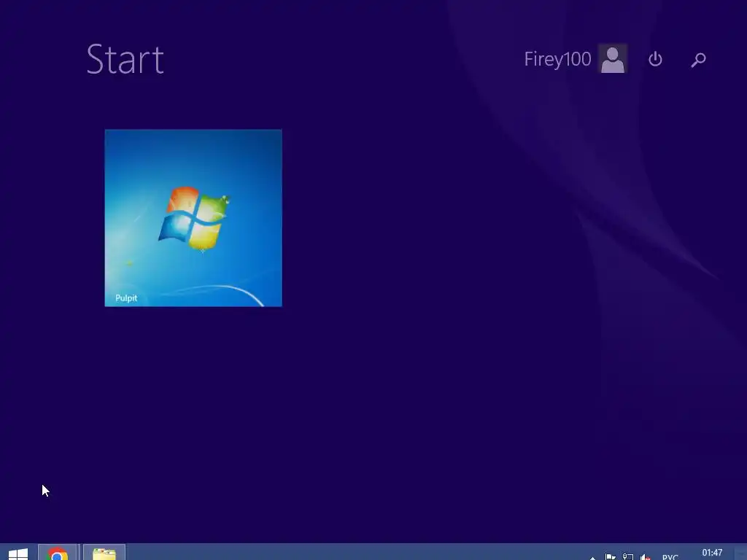Click the power options icon

pyautogui.click(x=655, y=59)
